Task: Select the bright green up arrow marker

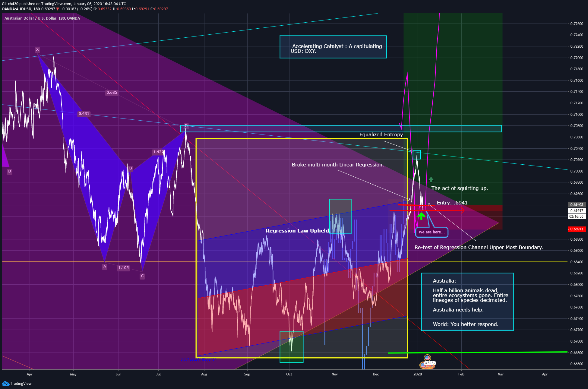Action: [x=421, y=216]
